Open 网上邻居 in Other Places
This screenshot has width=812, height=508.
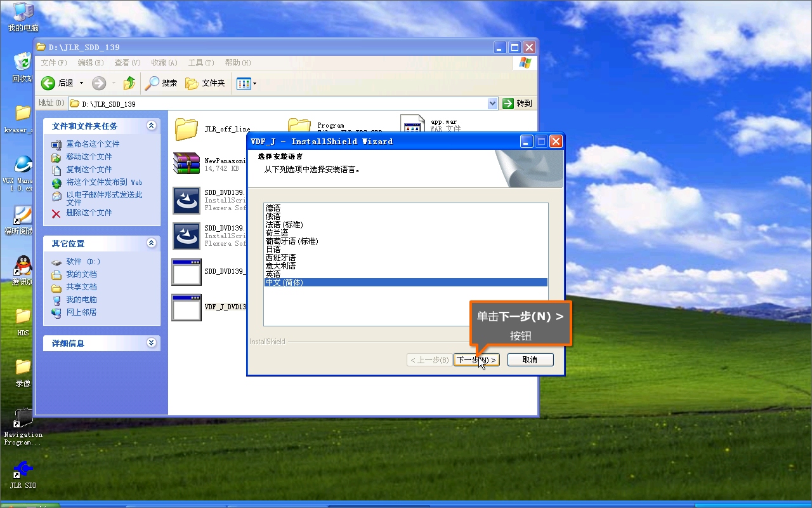pos(81,312)
